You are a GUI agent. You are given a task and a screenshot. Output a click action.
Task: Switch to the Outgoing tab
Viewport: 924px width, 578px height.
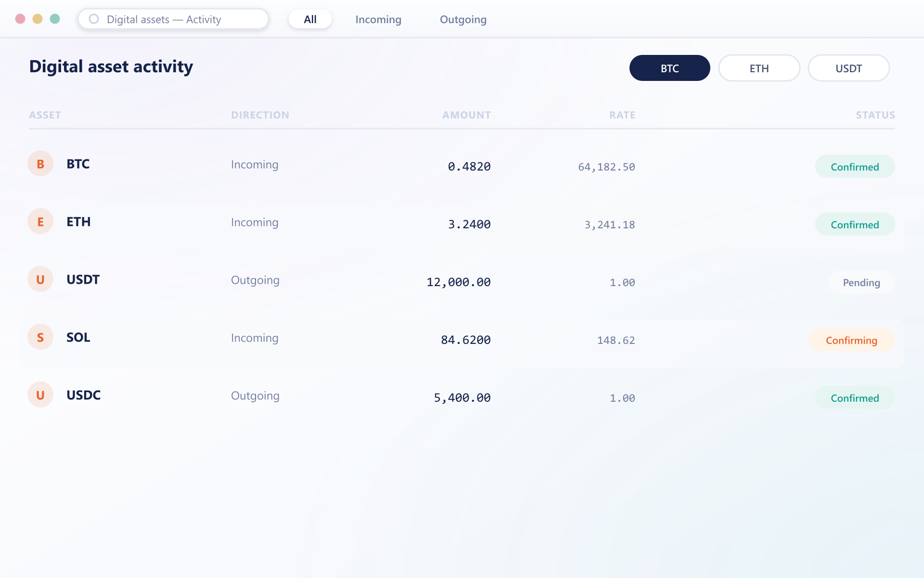(x=463, y=19)
